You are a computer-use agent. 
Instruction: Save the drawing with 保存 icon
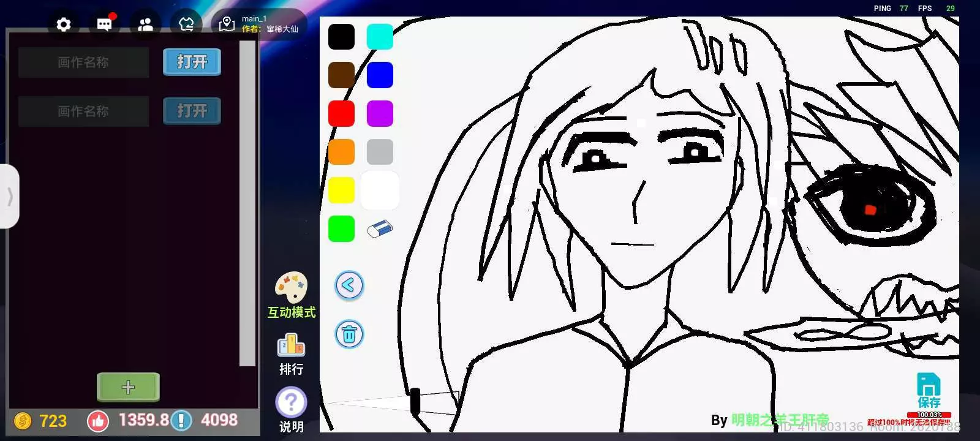[x=929, y=390]
